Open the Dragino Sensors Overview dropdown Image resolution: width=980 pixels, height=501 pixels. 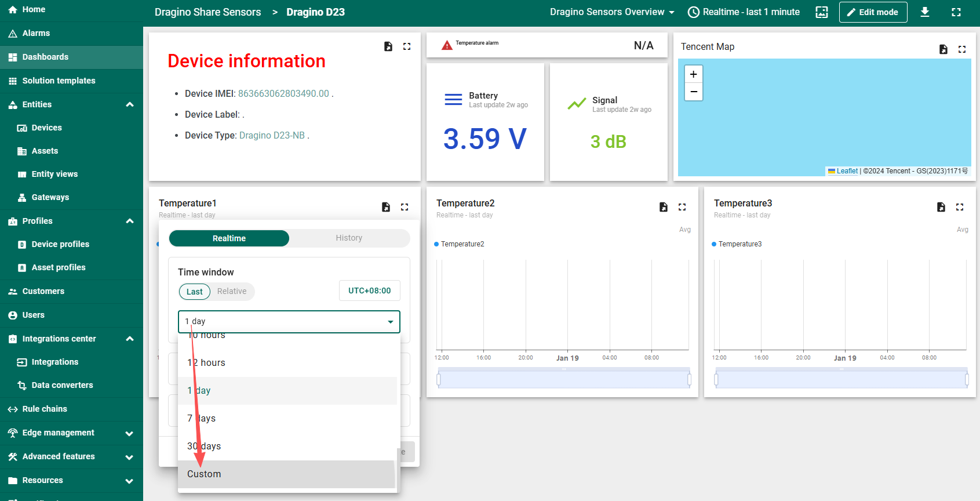612,12
